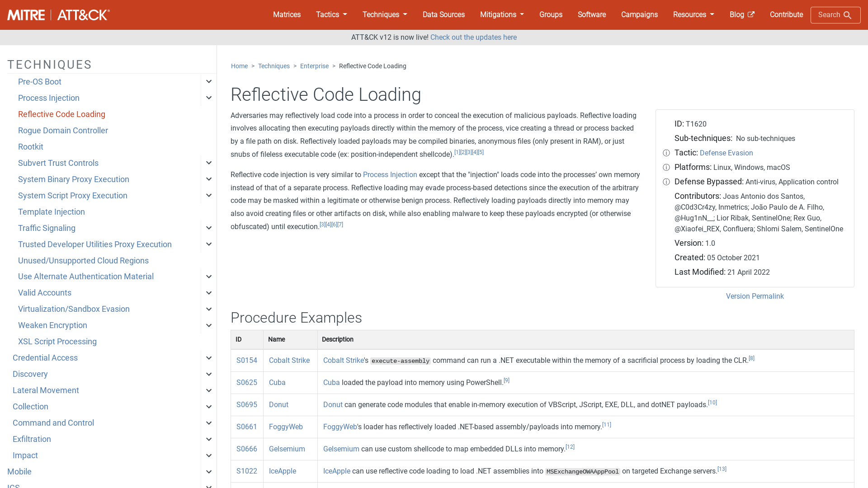Click the Version Permalink link
The width and height of the screenshot is (868, 488).
tap(755, 296)
